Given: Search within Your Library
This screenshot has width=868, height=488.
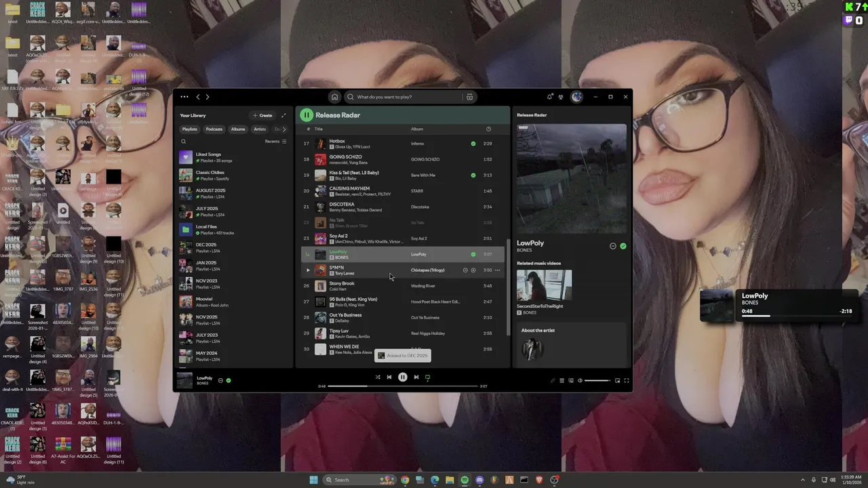Looking at the screenshot, I should click(183, 142).
